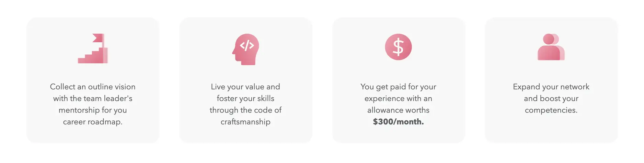Select the career roadmap mentorship card
644x163 pixels.
(93, 80)
